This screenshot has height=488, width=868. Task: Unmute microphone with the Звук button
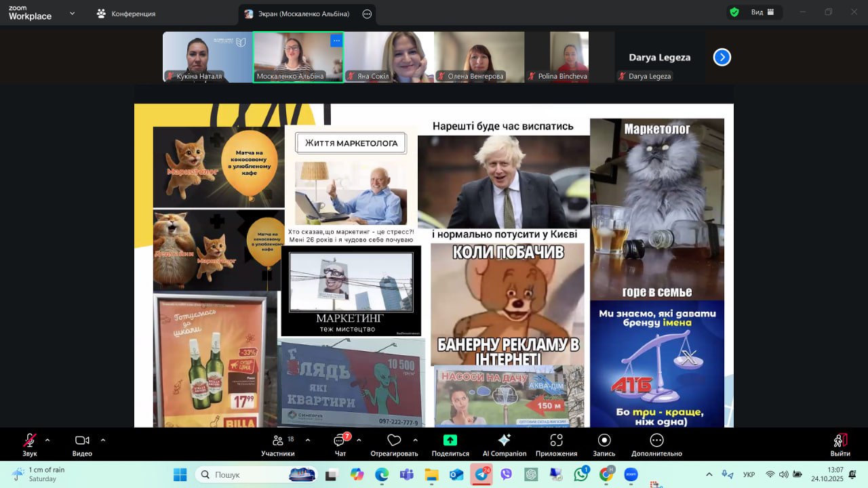tap(30, 445)
